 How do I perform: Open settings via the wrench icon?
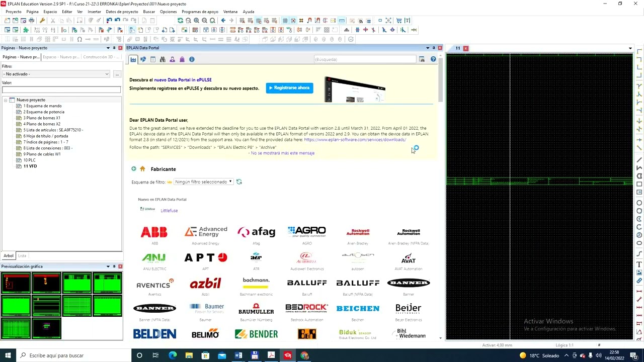(42, 21)
